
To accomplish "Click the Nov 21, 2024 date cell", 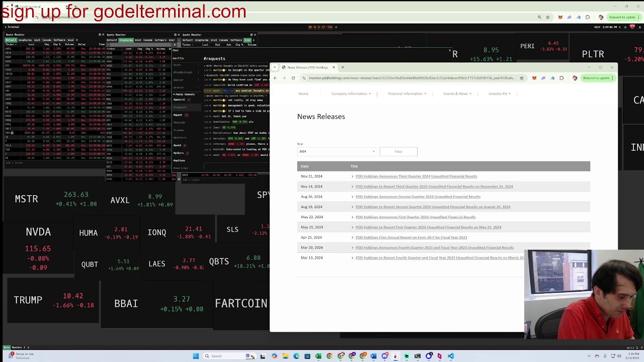I will pyautogui.click(x=311, y=176).
